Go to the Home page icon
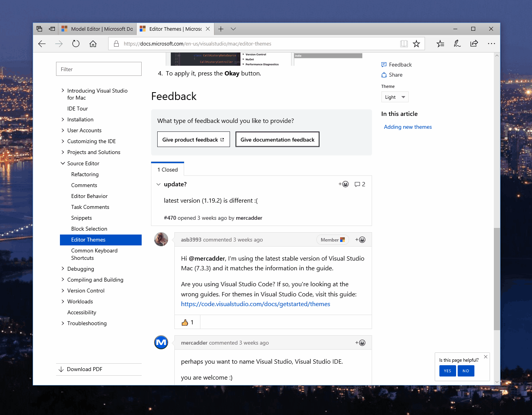This screenshot has height=415, width=532. tap(93, 44)
